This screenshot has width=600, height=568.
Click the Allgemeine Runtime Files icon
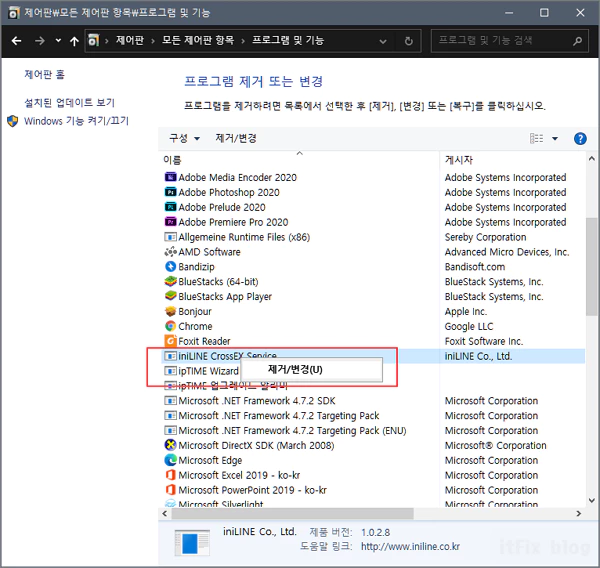pyautogui.click(x=170, y=237)
